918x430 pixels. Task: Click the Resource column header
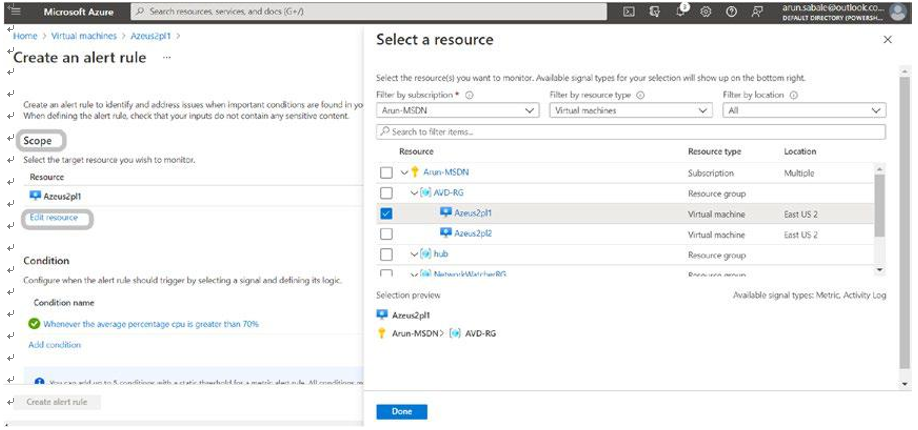tap(416, 151)
